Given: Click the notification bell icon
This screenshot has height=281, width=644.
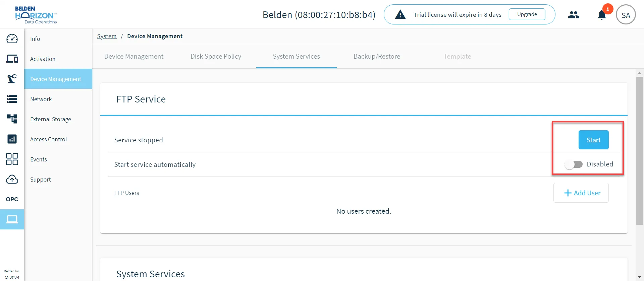Looking at the screenshot, I should pyautogui.click(x=602, y=15).
